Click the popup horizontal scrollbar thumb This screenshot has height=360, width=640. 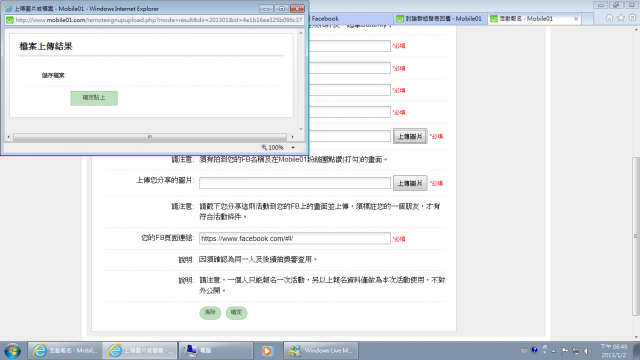pyautogui.click(x=150, y=137)
